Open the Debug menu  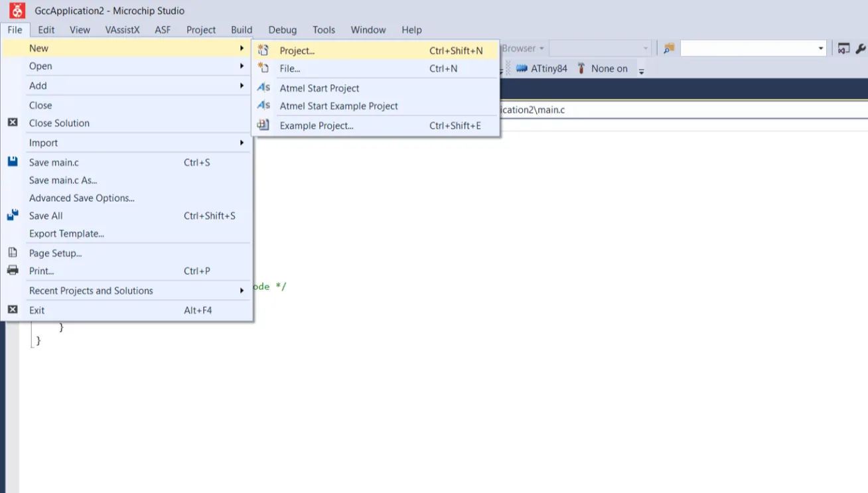283,30
